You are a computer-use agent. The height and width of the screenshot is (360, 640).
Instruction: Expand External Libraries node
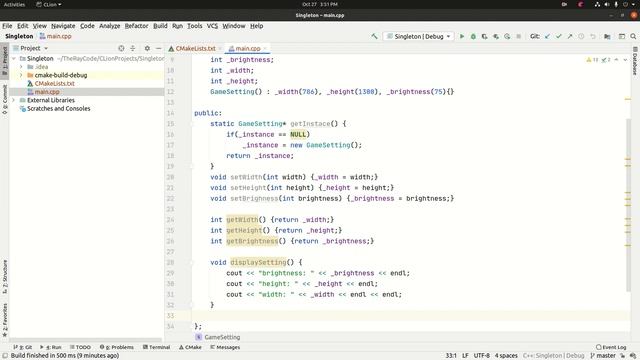point(14,100)
